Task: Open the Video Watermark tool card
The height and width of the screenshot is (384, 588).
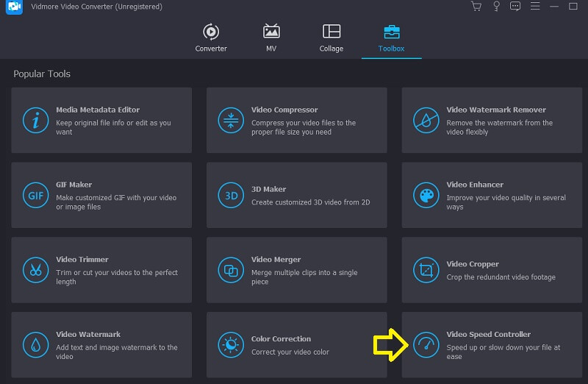Action: pyautogui.click(x=101, y=345)
